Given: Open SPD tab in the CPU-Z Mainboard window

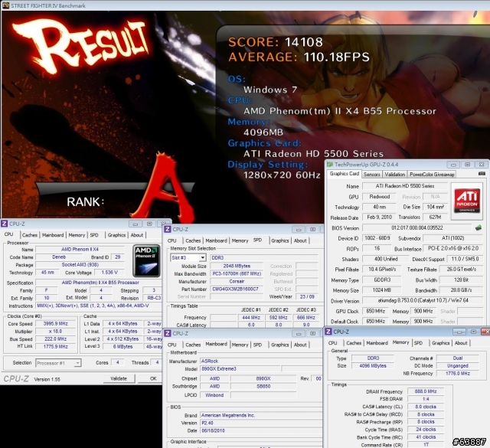Looking at the screenshot, I should pos(257,345).
